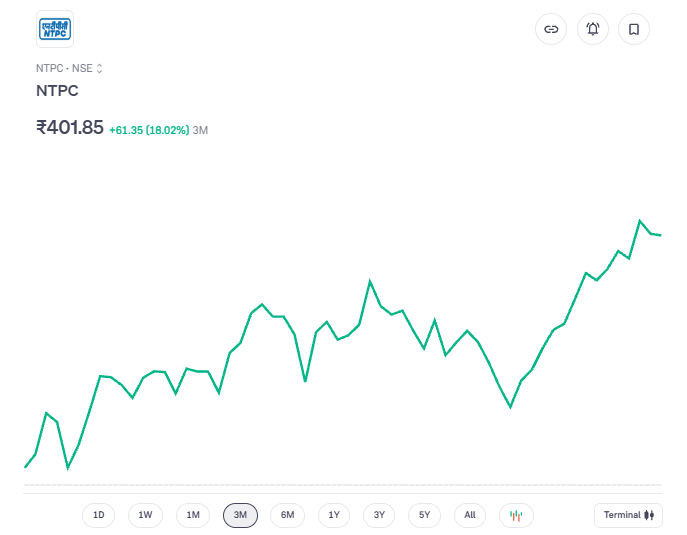This screenshot has height=535, width=687.
Task: Select the 1W time range
Action: click(x=145, y=515)
